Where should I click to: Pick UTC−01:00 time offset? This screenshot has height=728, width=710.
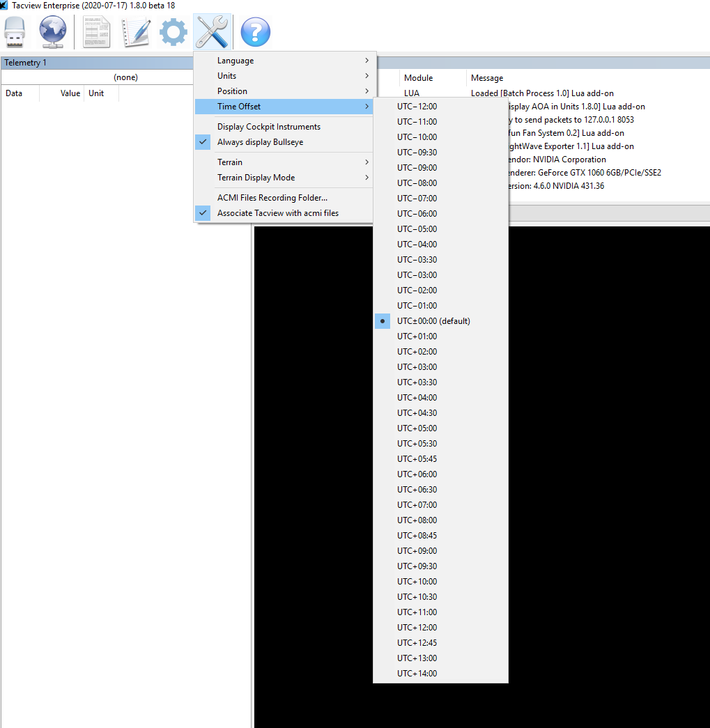click(x=440, y=306)
